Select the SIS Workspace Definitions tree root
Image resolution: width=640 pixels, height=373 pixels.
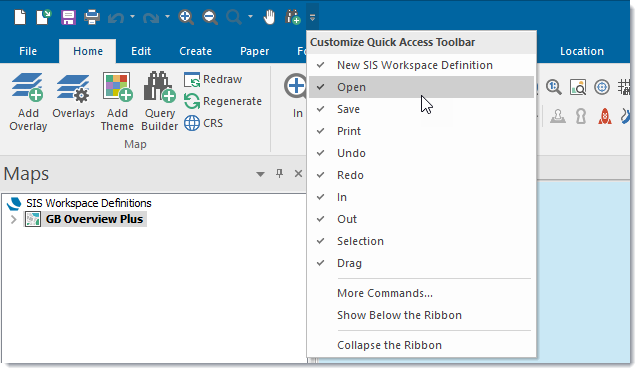[x=89, y=203]
